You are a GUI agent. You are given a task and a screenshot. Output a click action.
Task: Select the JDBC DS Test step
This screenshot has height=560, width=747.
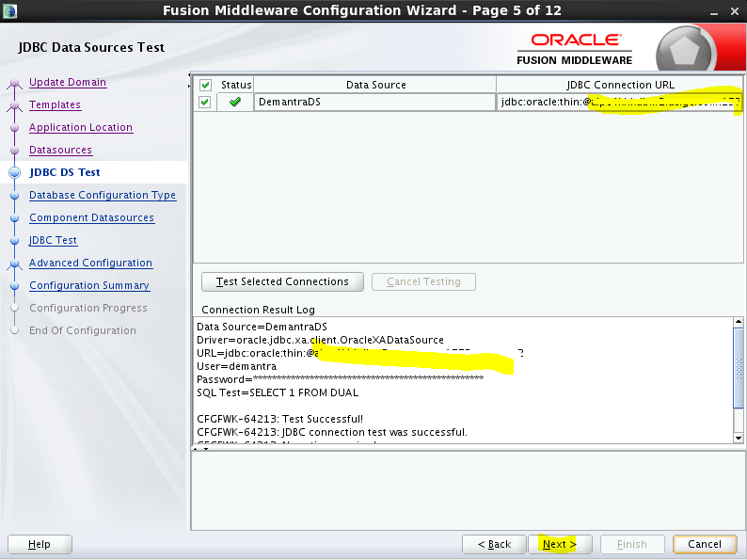(x=65, y=172)
